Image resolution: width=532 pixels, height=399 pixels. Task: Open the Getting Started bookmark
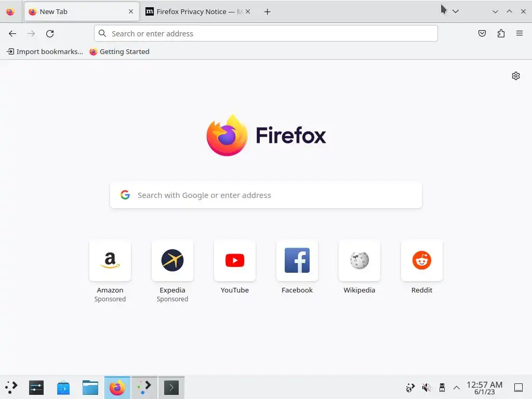tap(119, 51)
